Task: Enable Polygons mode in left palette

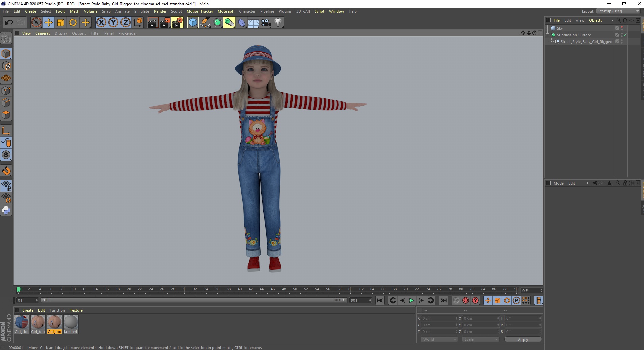Action: point(6,115)
